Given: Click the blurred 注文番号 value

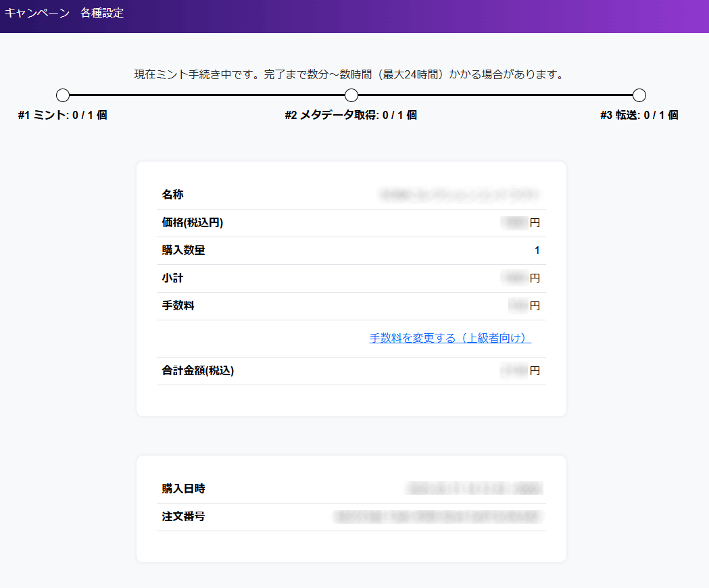Looking at the screenshot, I should 438,517.
